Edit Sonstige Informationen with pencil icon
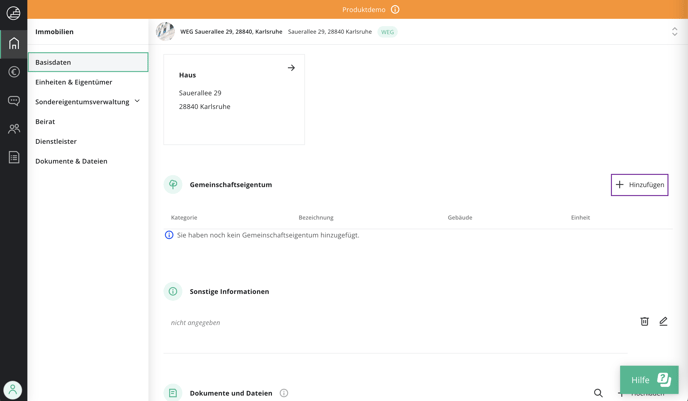688x401 pixels. tap(663, 322)
